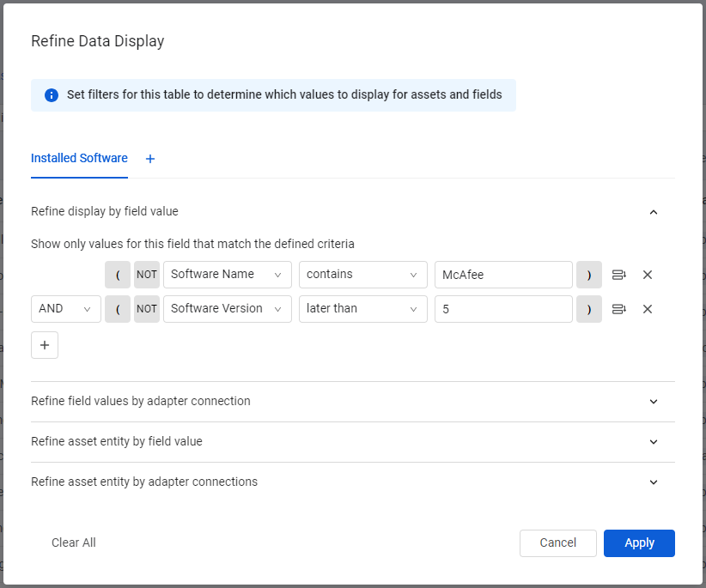Click duplicate row icon for Software Name filter
706x588 pixels.
tap(619, 275)
